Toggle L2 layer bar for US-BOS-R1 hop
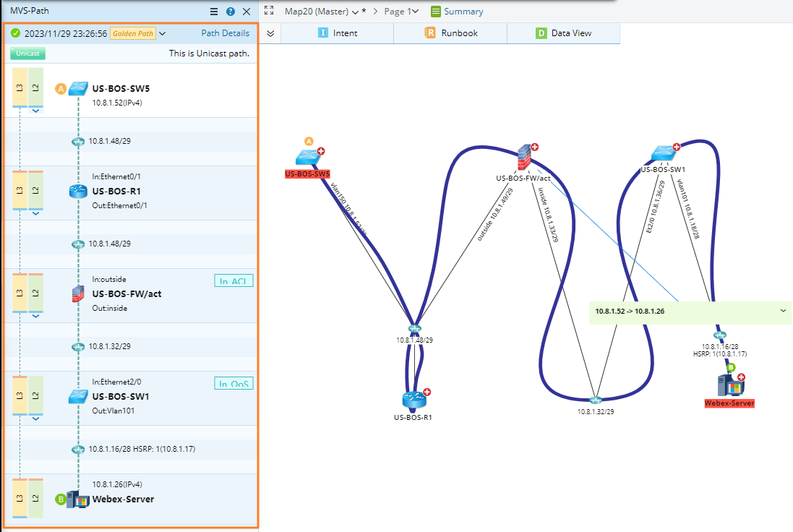Screen dimensions: 793x532 coord(35,191)
